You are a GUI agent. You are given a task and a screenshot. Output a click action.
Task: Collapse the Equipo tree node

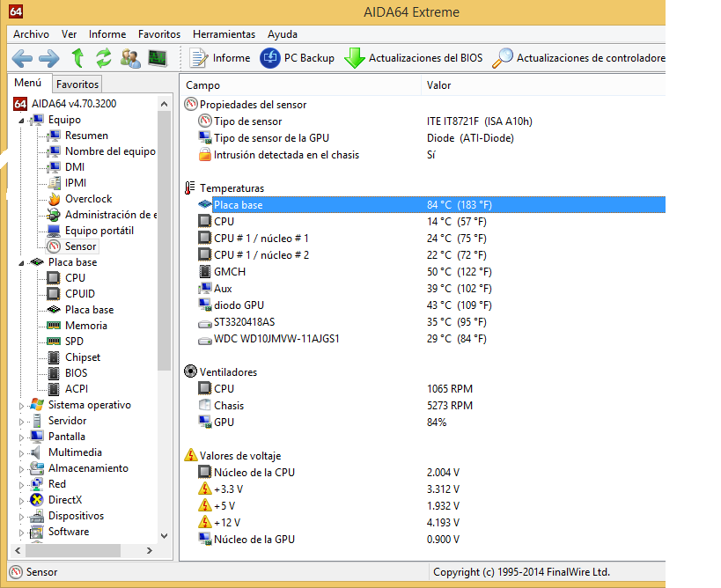(x=22, y=120)
